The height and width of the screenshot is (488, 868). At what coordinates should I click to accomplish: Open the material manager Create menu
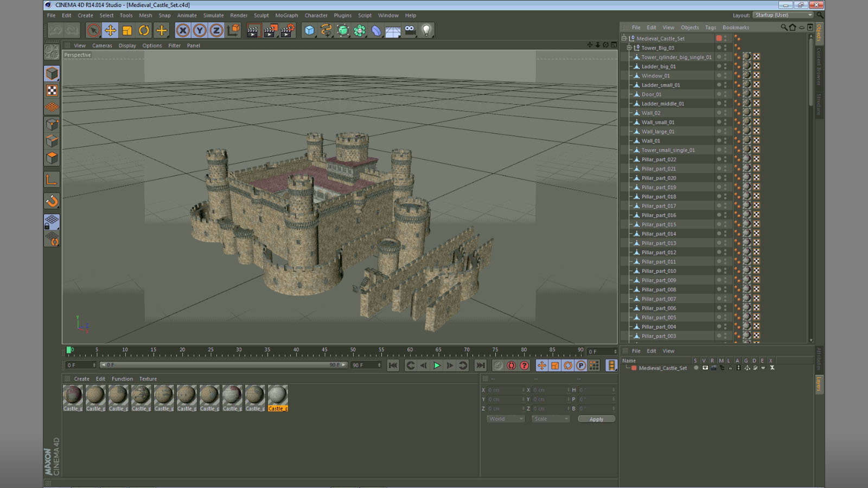click(x=82, y=379)
